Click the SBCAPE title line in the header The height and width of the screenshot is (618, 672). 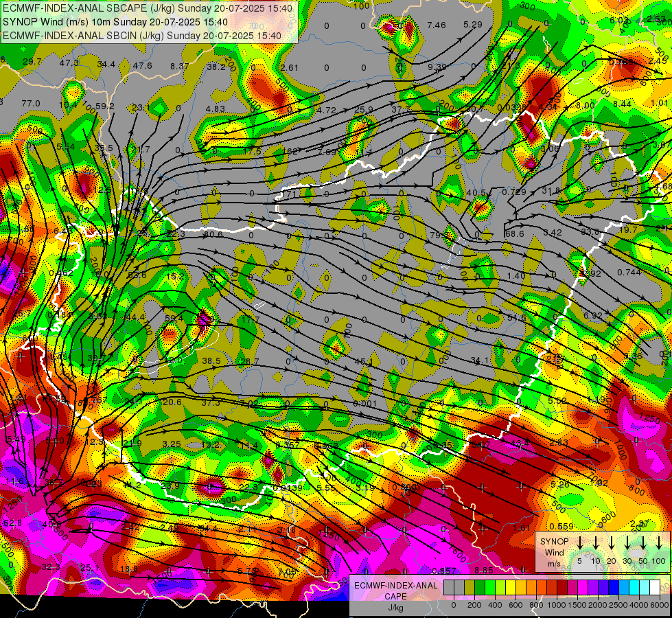tap(148, 8)
